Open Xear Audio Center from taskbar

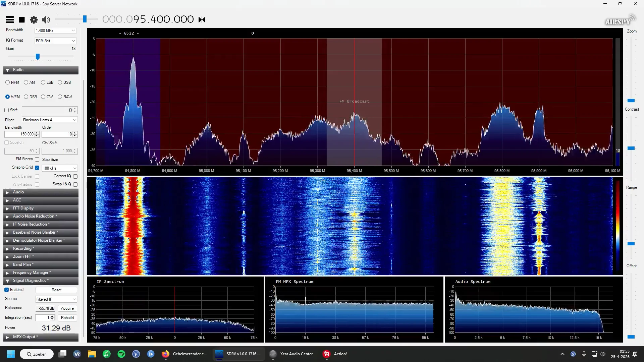(x=292, y=354)
